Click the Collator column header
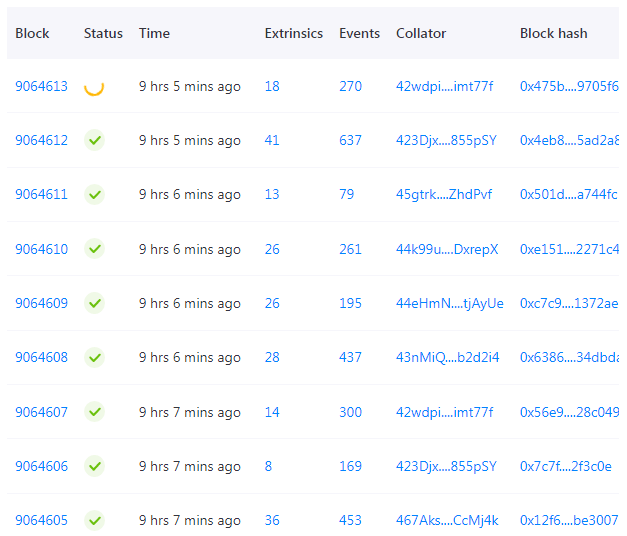Image resolution: width=627 pixels, height=536 pixels. [x=421, y=33]
